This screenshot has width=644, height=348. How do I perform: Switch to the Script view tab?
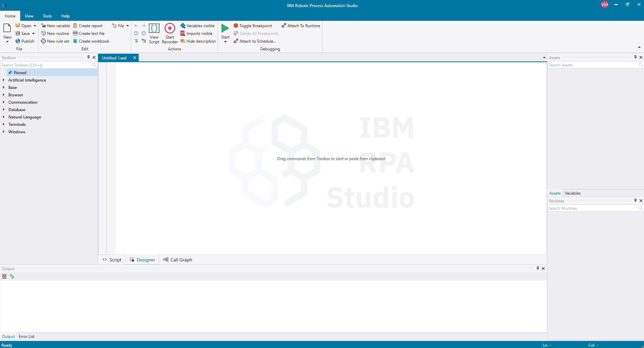pyautogui.click(x=112, y=260)
